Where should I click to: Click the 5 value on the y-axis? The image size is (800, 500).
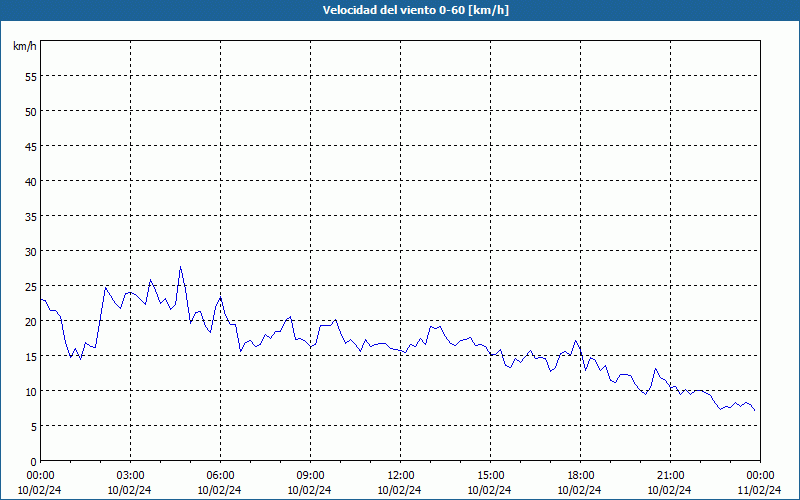(34, 427)
